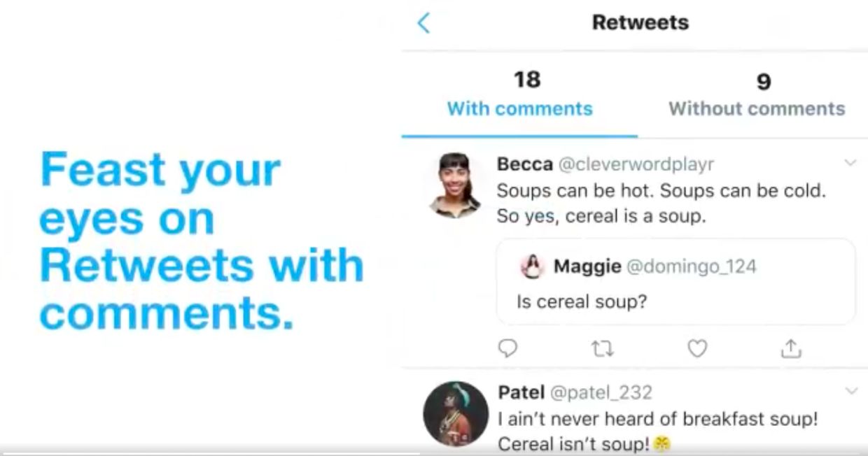Click the retweet icon under Becca's tweet
Image resolution: width=868 pixels, height=456 pixels.
click(604, 348)
